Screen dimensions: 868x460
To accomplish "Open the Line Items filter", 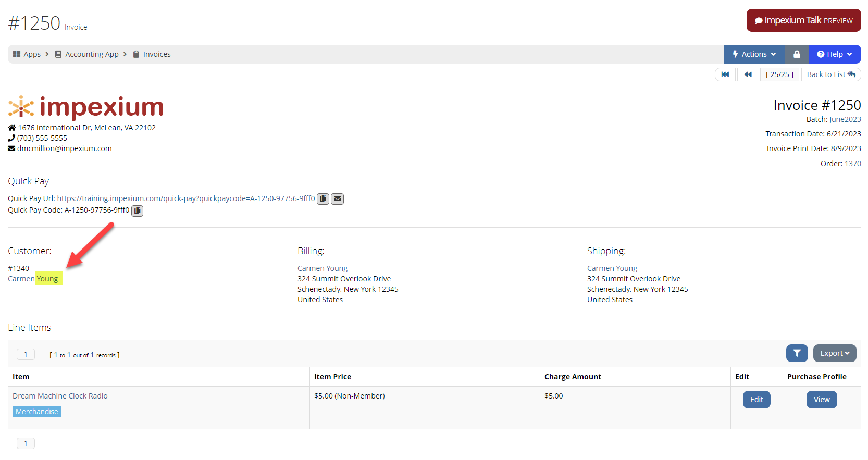I will (x=797, y=353).
